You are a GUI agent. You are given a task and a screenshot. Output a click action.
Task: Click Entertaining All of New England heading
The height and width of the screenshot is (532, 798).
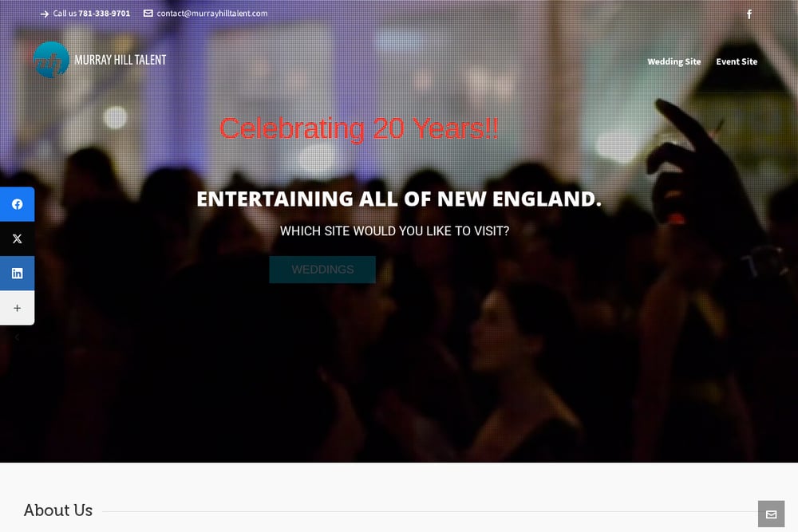399,199
